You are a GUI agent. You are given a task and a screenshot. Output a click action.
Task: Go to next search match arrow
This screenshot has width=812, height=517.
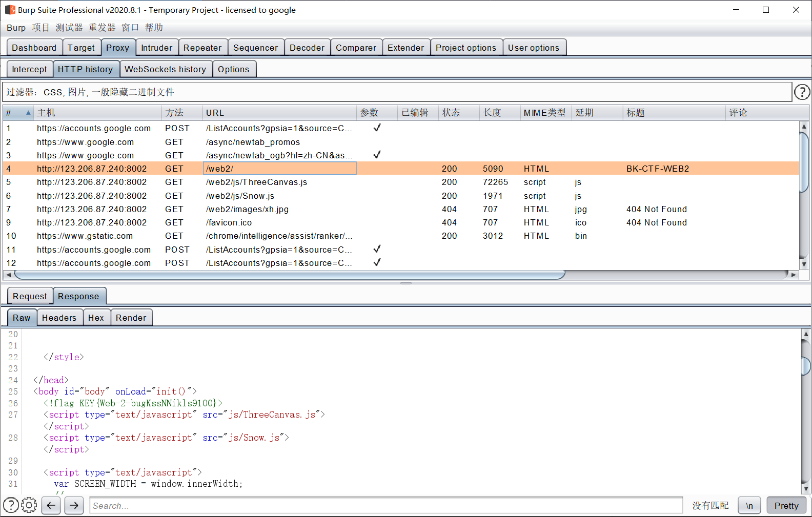(x=74, y=505)
